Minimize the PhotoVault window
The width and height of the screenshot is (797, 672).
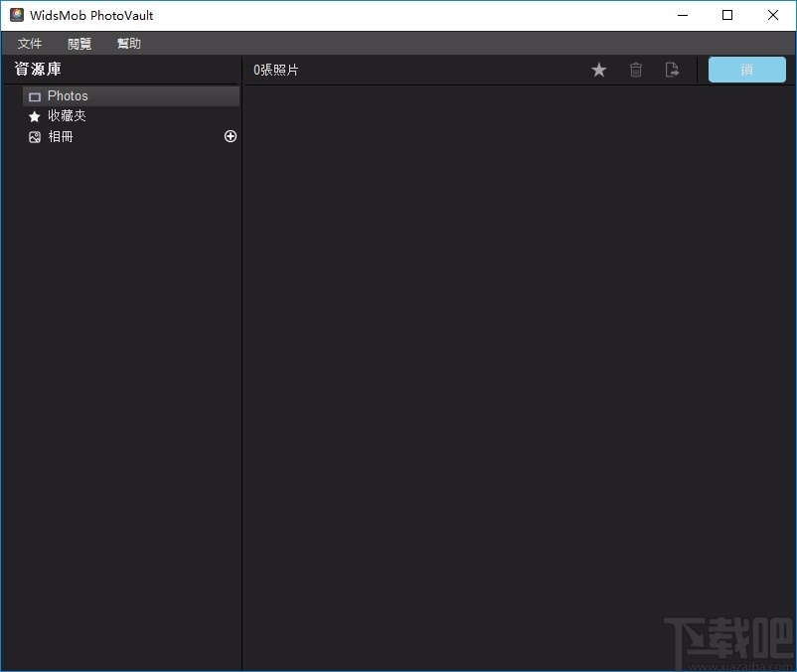pos(683,15)
